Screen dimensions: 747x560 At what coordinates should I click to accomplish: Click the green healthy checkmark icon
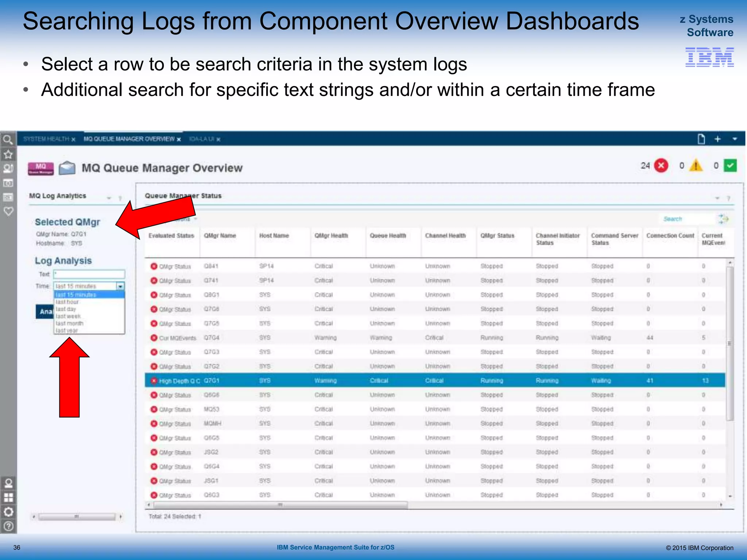click(730, 166)
